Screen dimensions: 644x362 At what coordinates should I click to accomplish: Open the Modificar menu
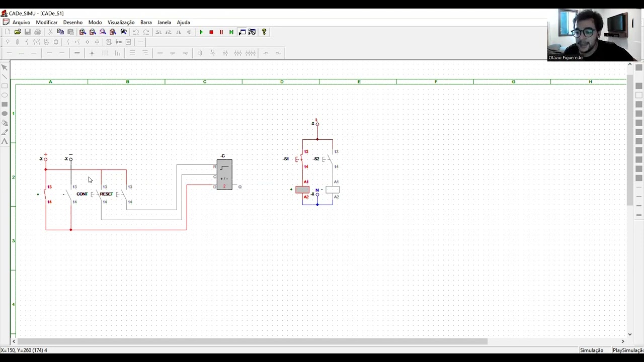click(x=47, y=22)
